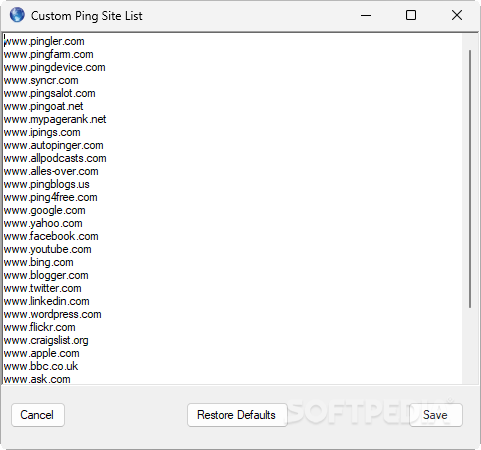The height and width of the screenshot is (450, 481).
Task: Maximize the Custom Ping Site List window
Action: click(411, 15)
